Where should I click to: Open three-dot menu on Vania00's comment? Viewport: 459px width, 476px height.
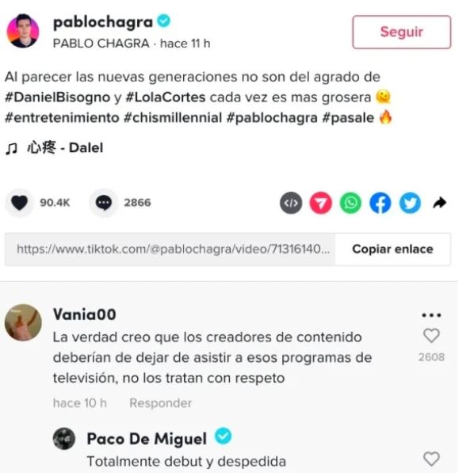coord(431,315)
